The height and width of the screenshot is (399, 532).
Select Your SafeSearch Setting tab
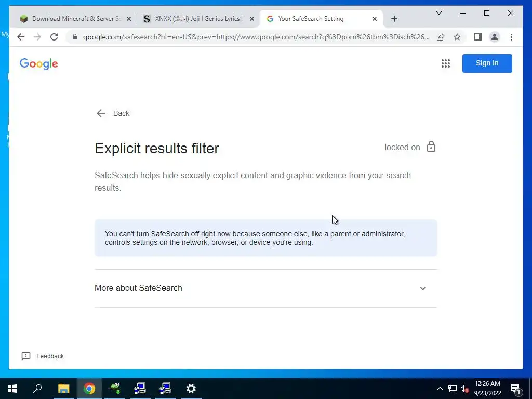click(321, 19)
